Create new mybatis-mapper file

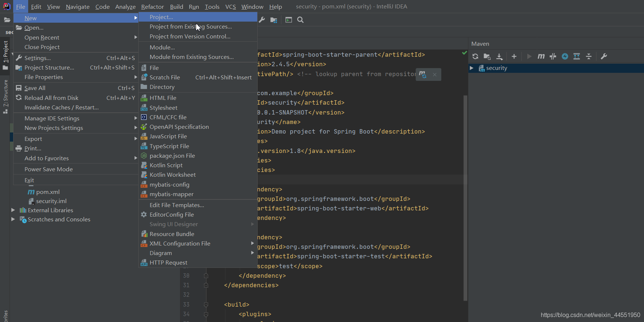pyautogui.click(x=198, y=194)
